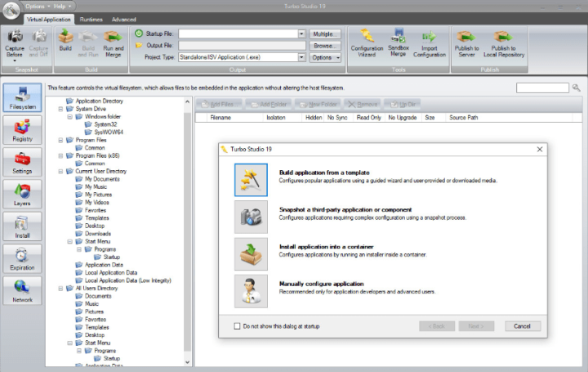
Task: Click the Output File folder icon
Action: 139,46
